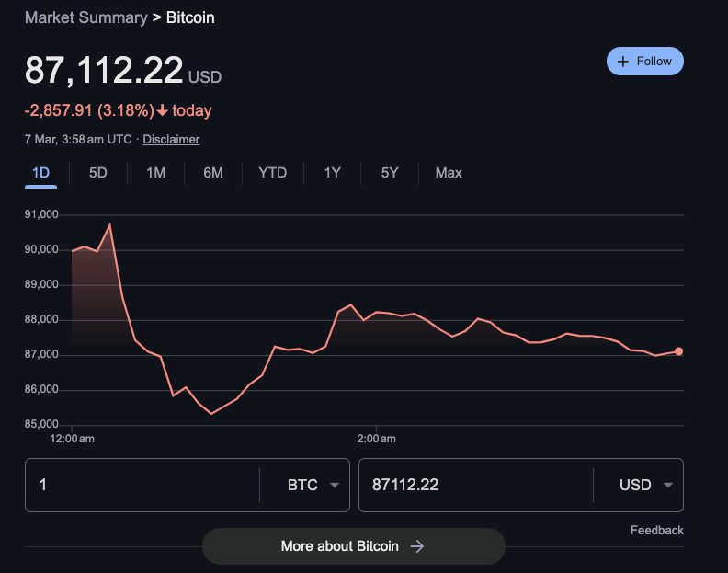Image resolution: width=728 pixels, height=573 pixels.
Task: Show the YTD time range
Action: (x=272, y=173)
